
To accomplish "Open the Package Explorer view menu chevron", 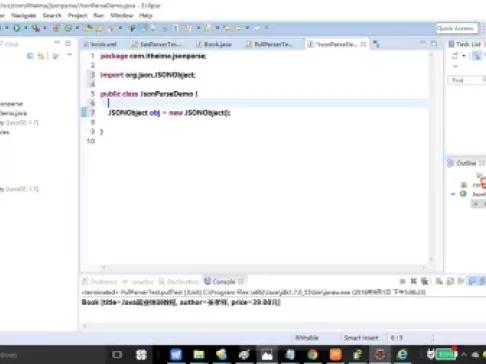I will [69, 55].
